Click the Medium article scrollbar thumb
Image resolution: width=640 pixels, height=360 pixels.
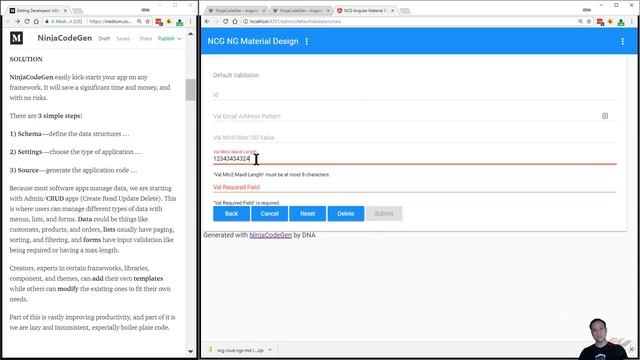pyautogui.click(x=190, y=89)
